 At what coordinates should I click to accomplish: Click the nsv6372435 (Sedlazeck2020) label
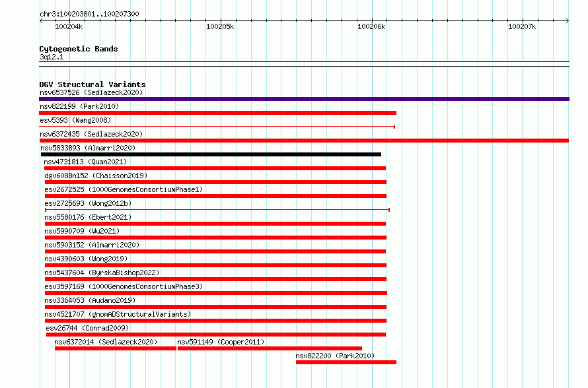click(91, 134)
